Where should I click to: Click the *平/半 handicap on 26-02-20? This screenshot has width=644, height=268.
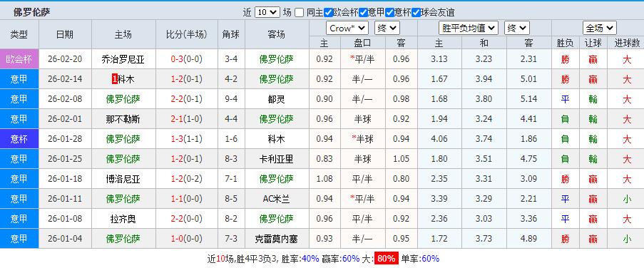362,59
